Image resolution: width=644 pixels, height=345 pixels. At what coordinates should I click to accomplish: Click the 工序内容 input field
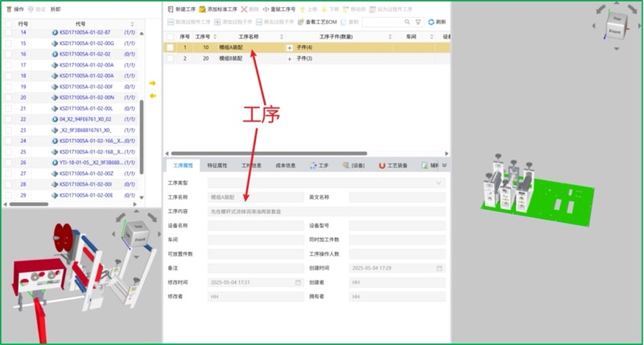pos(326,212)
